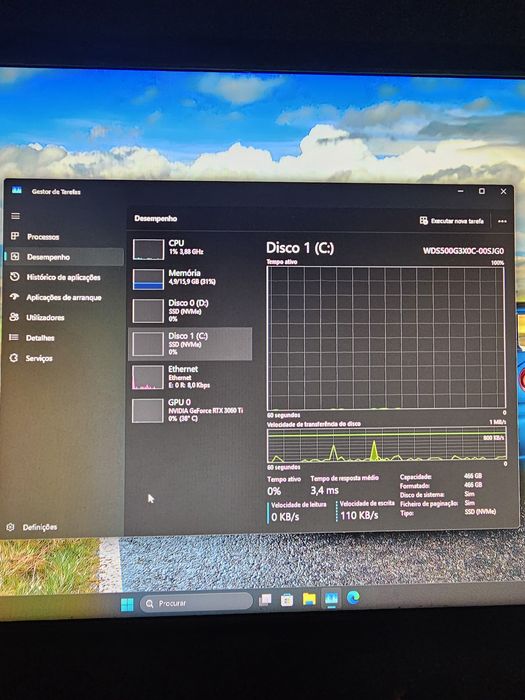Open the Utilizadores icon
Viewport: 525px width, 700px height.
pyautogui.click(x=14, y=317)
